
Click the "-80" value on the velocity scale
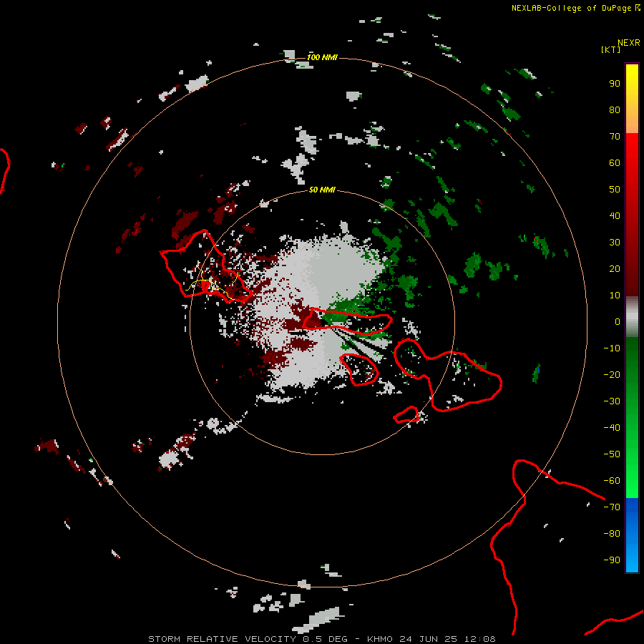612,534
